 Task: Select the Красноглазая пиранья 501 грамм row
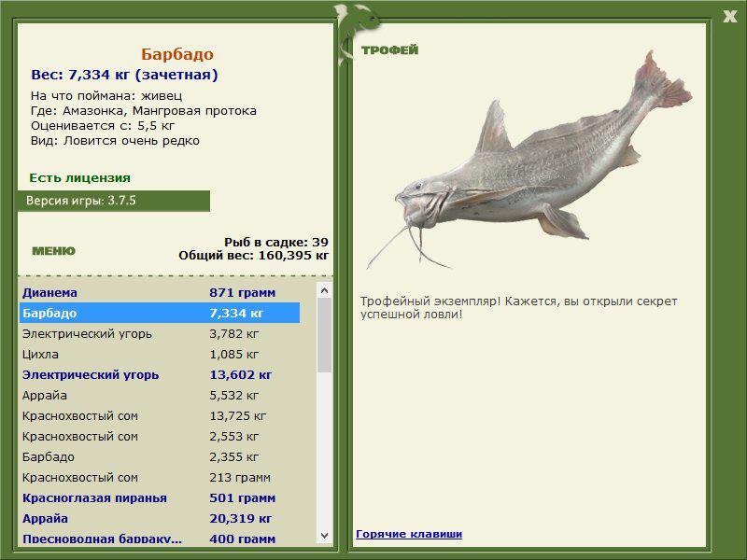[x=160, y=497]
